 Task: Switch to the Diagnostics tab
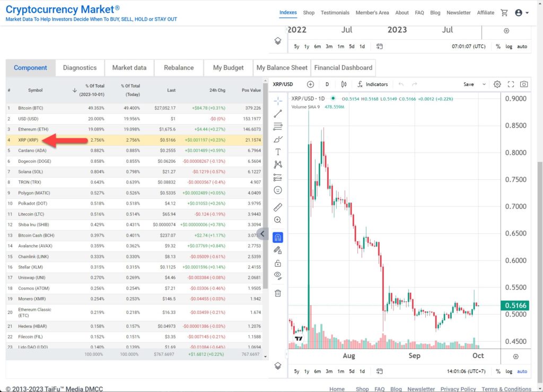point(80,68)
